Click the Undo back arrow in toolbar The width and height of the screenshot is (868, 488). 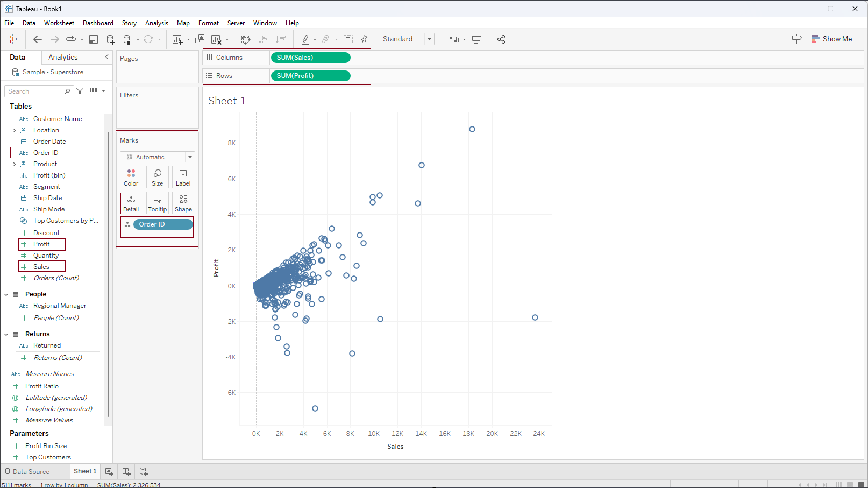[x=37, y=39]
